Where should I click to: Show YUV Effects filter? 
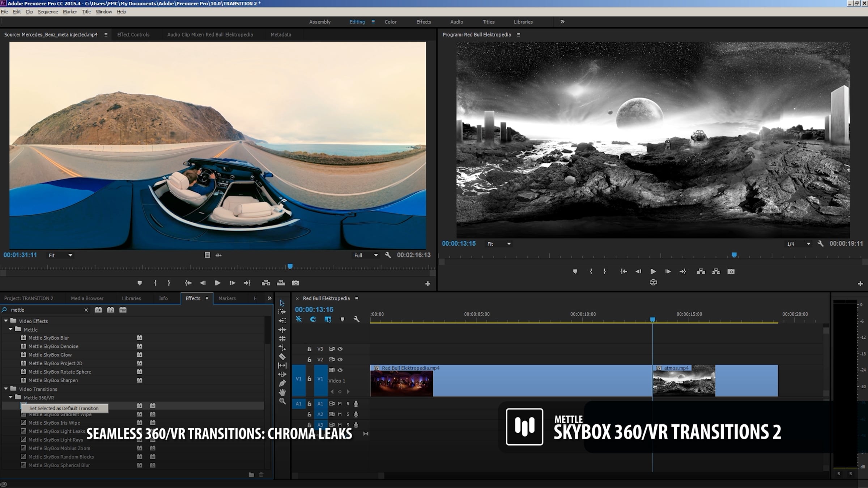[x=123, y=310]
